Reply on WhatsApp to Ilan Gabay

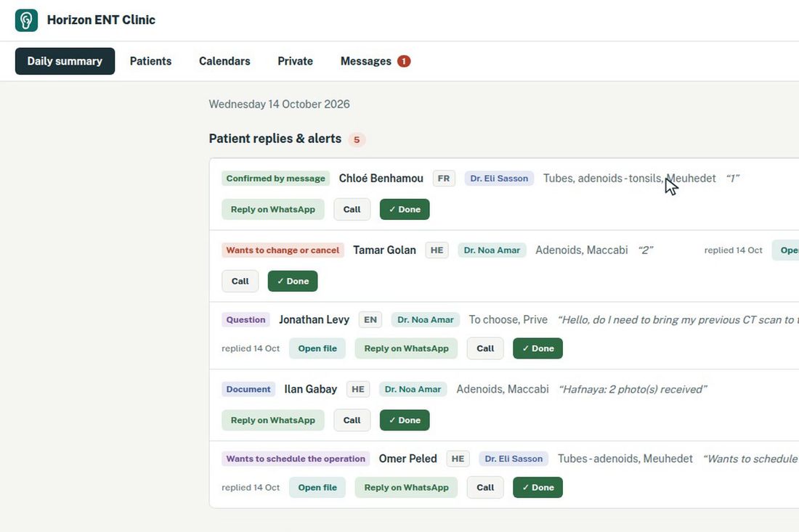[x=273, y=420]
